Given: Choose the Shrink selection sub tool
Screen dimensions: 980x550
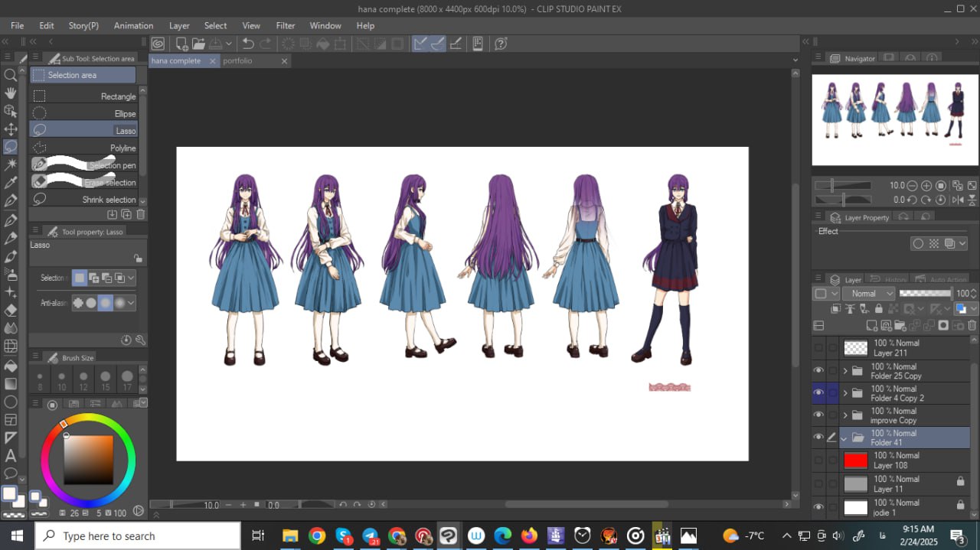Looking at the screenshot, I should pos(84,200).
